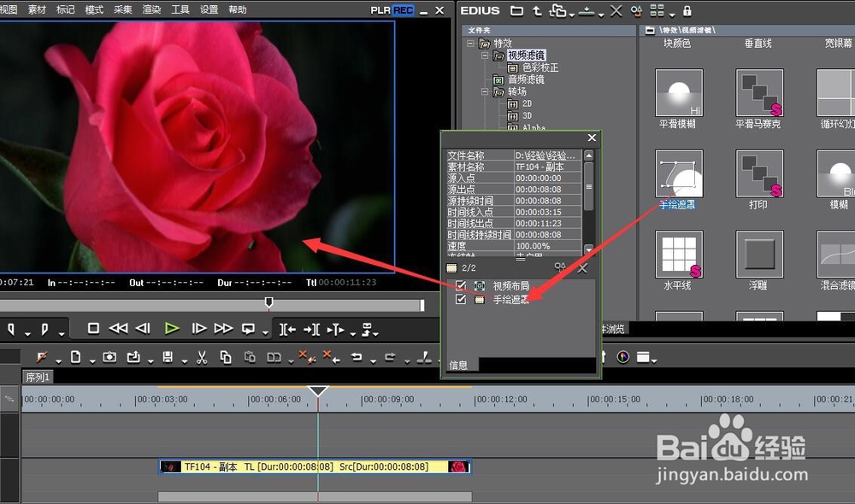
Task: Toggle the REC indicator
Action: pos(403,10)
